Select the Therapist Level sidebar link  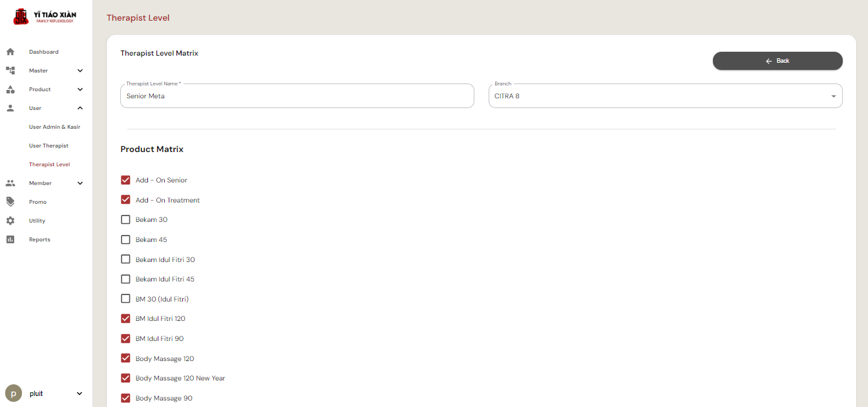point(49,164)
